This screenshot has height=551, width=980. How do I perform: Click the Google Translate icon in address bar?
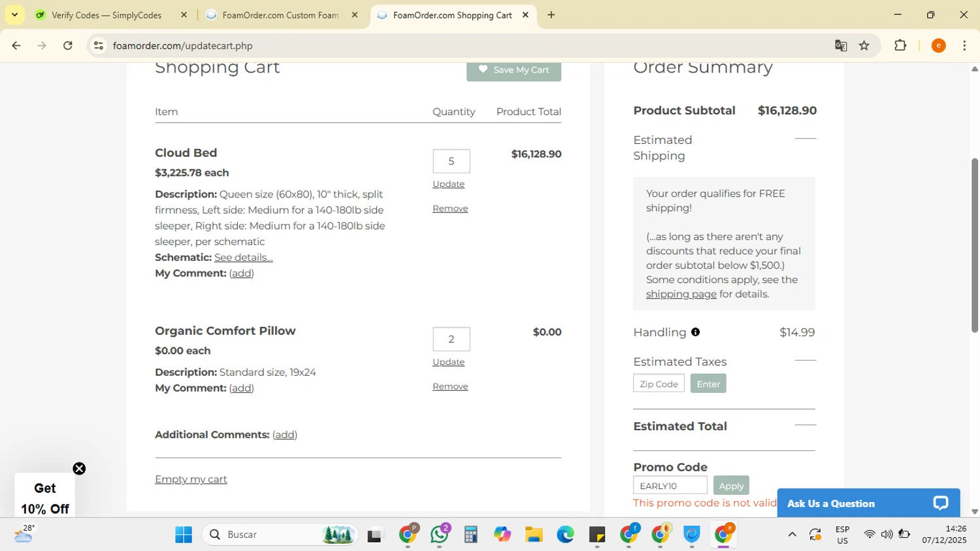[841, 46]
